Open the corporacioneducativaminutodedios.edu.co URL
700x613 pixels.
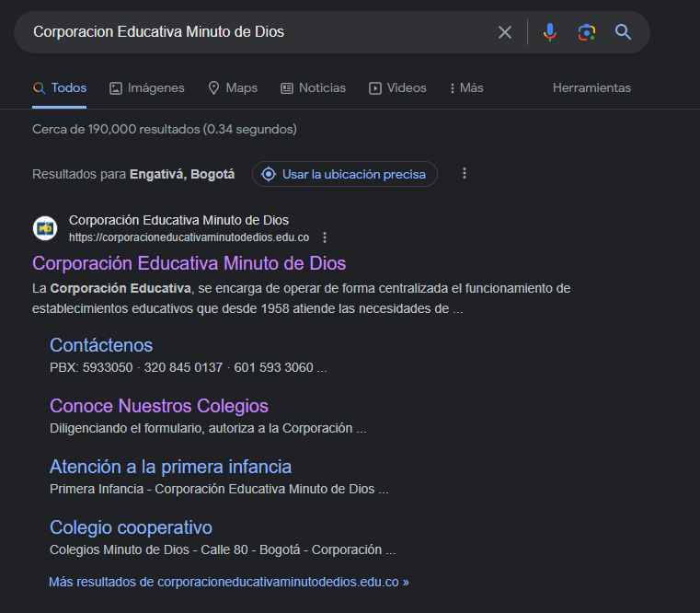tap(189, 237)
